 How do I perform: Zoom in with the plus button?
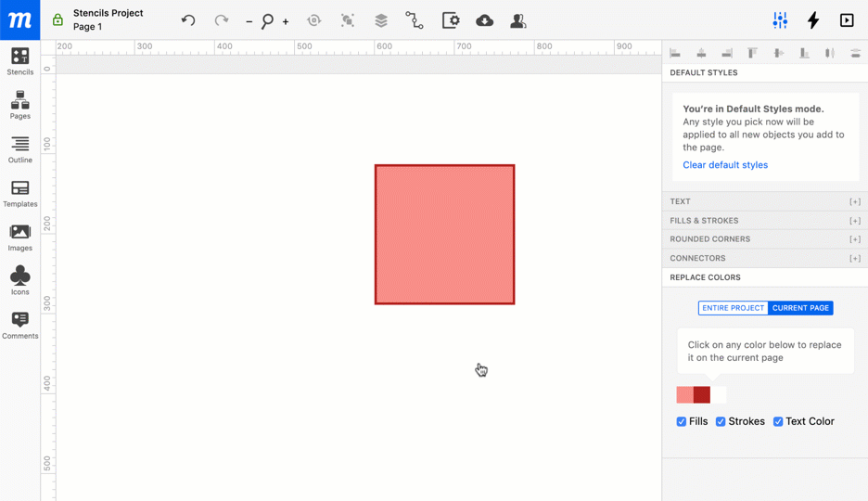[286, 21]
